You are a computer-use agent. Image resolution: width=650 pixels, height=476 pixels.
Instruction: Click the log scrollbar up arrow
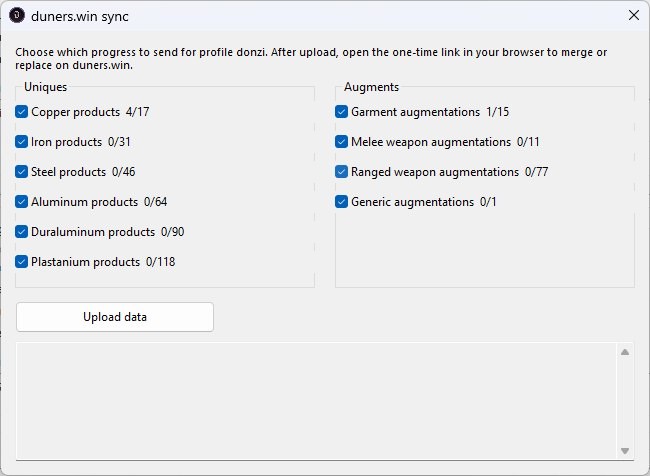tap(625, 352)
